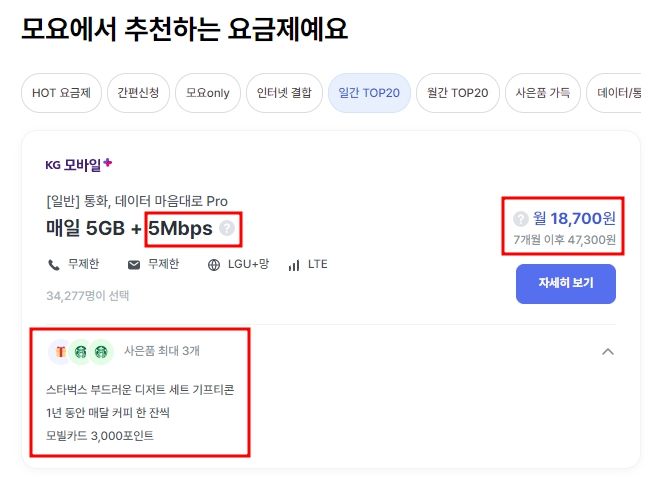Click the KG 모바일 carrier logo
The height and width of the screenshot is (477, 660).
pos(79,164)
